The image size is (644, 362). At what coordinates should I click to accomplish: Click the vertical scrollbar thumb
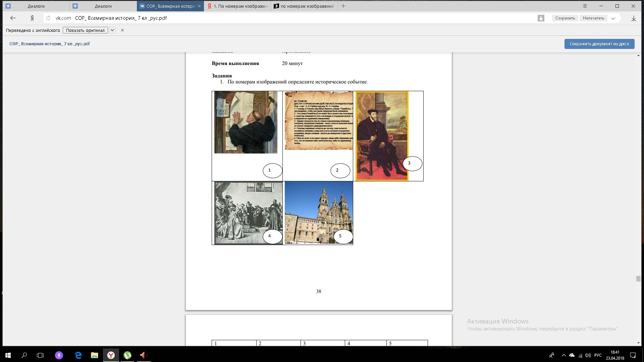(638, 279)
